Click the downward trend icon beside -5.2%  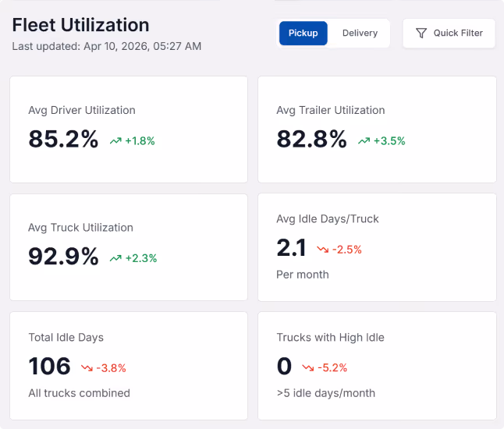tap(308, 367)
